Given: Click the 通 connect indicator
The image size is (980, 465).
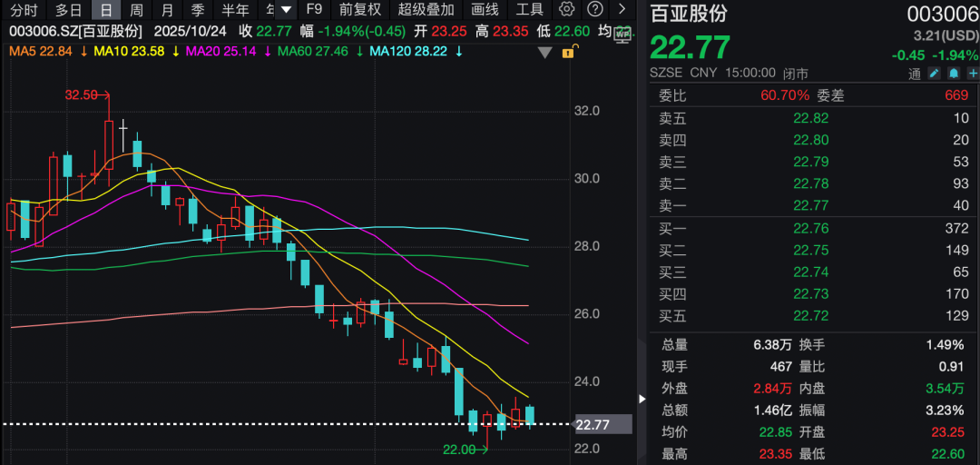Looking at the screenshot, I should click(x=915, y=74).
